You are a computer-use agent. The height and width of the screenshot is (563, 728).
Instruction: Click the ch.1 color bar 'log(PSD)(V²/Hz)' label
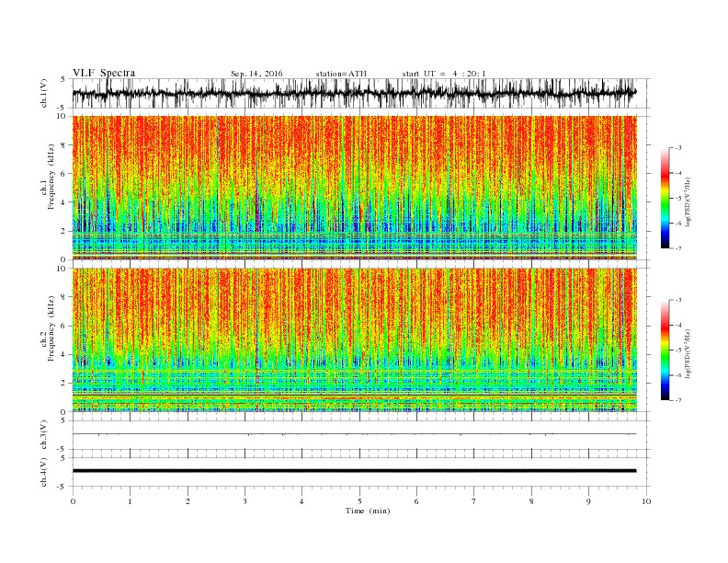click(x=688, y=202)
